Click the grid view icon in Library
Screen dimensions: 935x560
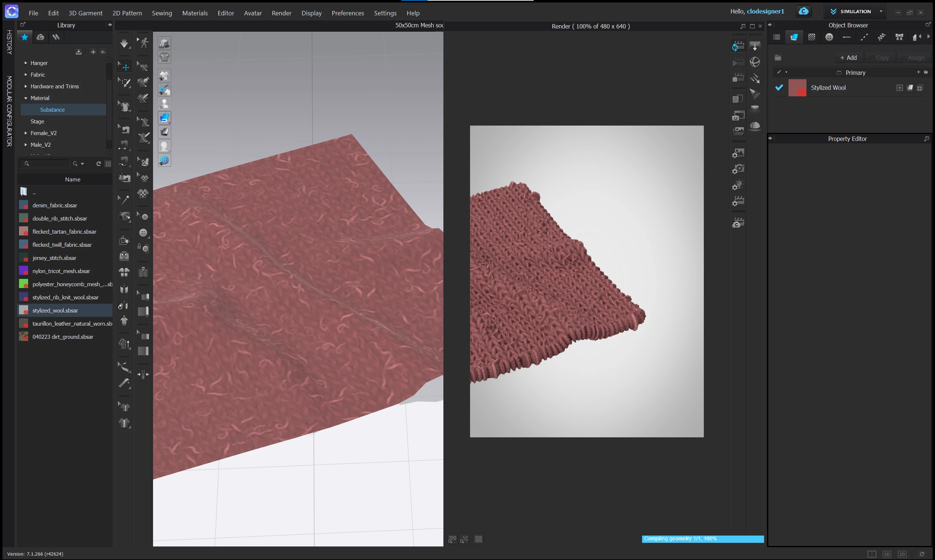108,164
